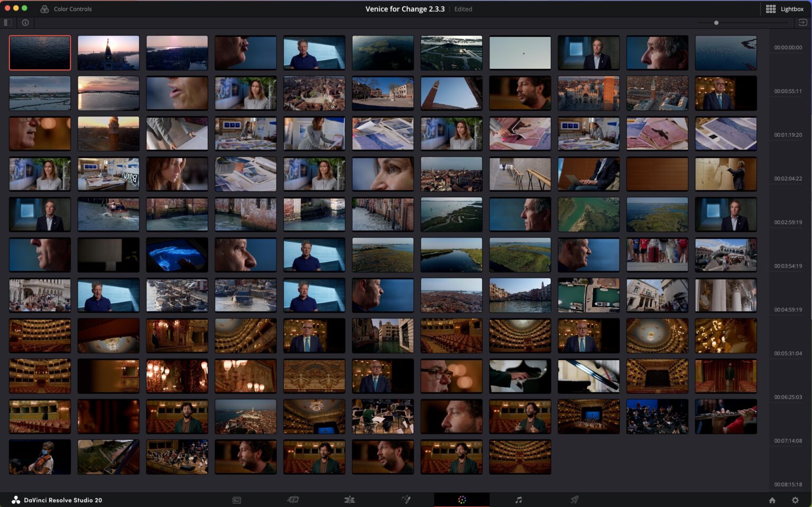812x507 pixels.
Task: Click the output-to-monitor icon at top right
Action: (x=802, y=22)
